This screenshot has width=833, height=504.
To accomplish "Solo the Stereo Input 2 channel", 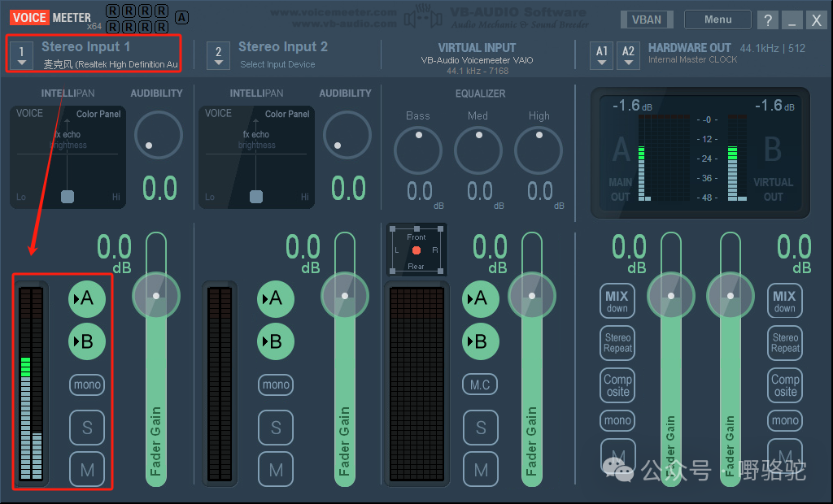I will (x=276, y=427).
